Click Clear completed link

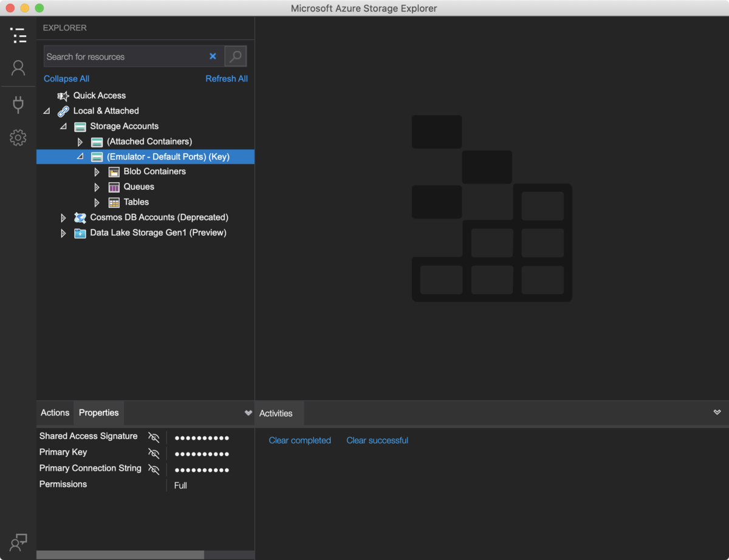pyautogui.click(x=300, y=440)
